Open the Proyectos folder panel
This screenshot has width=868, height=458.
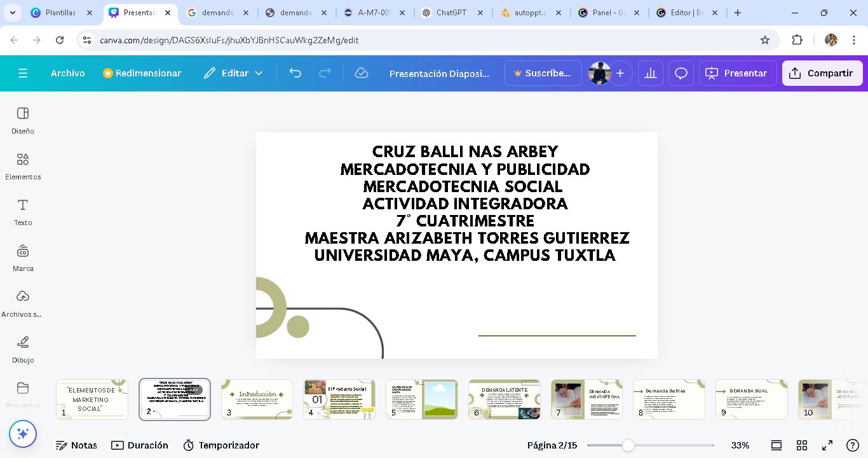point(23,395)
